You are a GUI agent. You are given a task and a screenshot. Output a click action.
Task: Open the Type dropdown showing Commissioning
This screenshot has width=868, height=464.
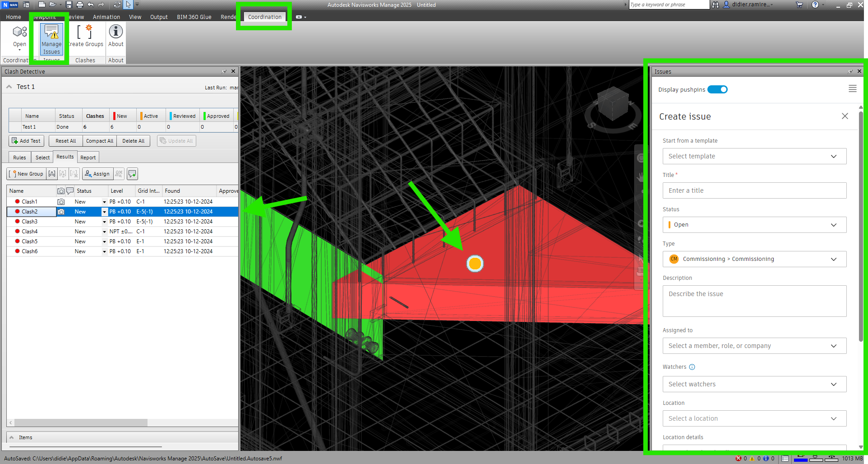point(754,259)
